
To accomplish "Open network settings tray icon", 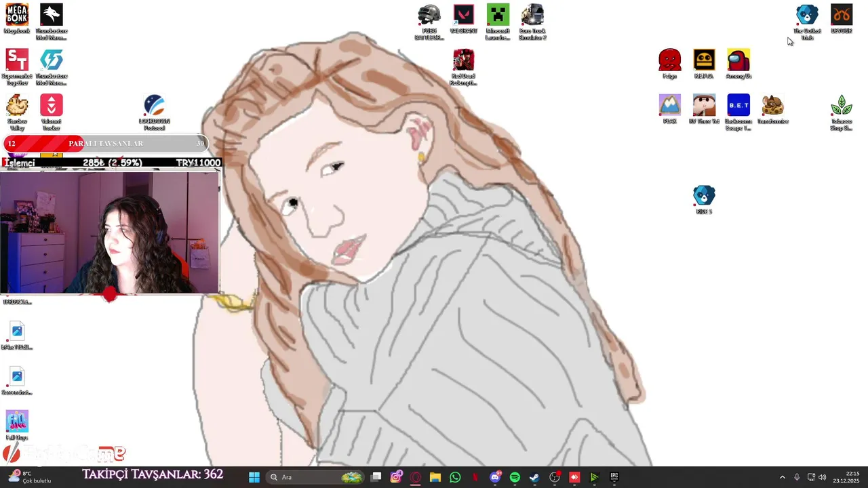I will click(x=811, y=477).
